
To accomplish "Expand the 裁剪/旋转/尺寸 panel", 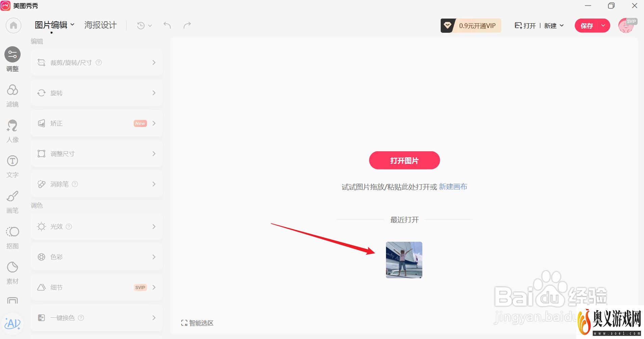I will pos(97,62).
